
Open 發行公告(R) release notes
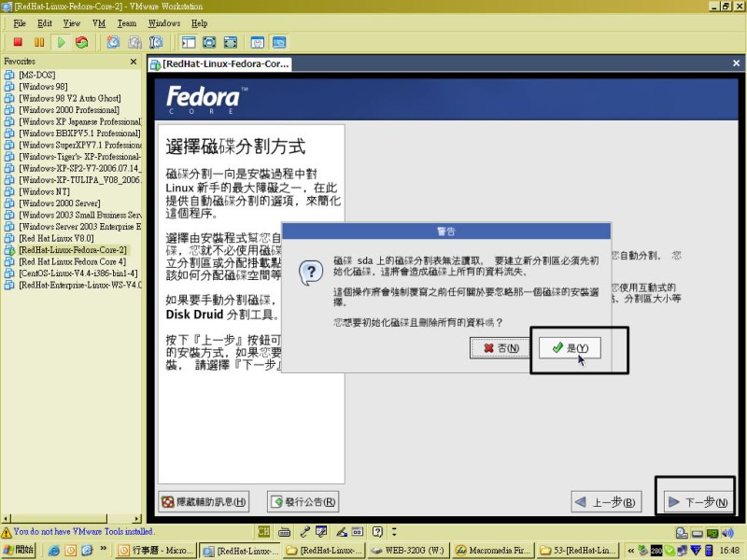(303, 502)
